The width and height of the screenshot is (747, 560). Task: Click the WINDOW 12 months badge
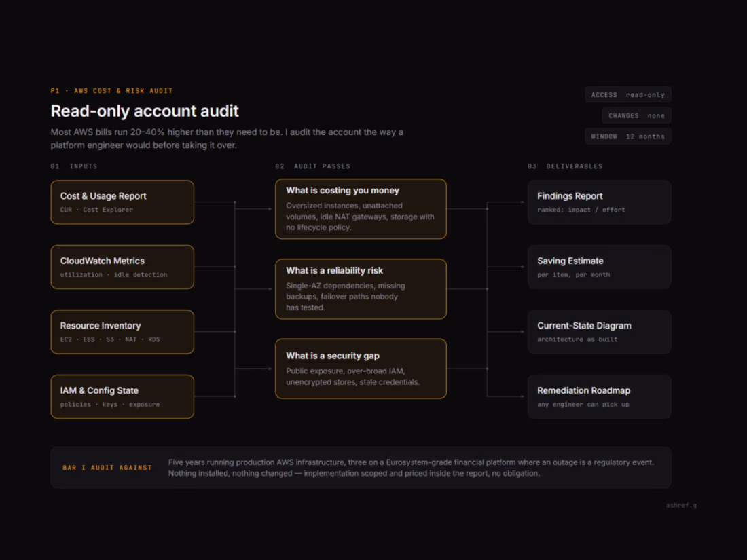(x=627, y=136)
